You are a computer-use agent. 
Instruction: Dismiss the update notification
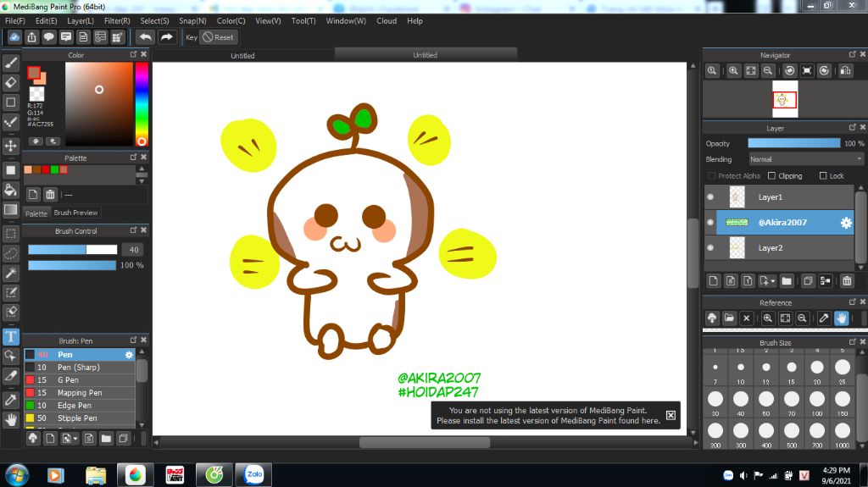[670, 415]
